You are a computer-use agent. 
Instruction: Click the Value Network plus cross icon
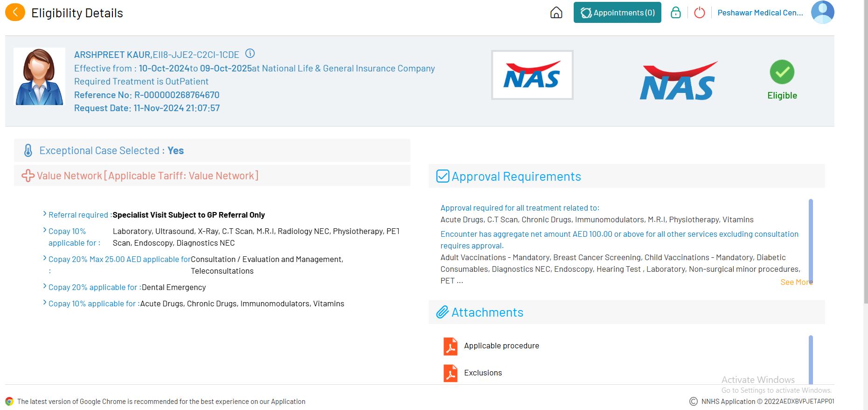[28, 176]
